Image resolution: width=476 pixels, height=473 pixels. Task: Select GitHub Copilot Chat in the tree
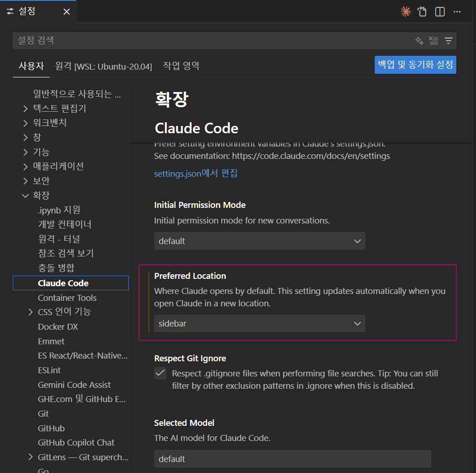[x=76, y=443]
